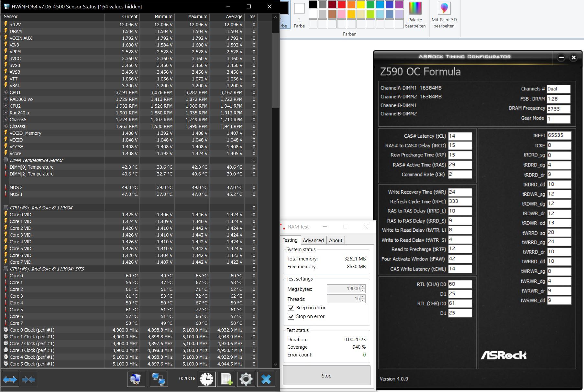Increase Megabytes stepper up arrow
Viewport: 584px width, 392px height.
pos(363,287)
